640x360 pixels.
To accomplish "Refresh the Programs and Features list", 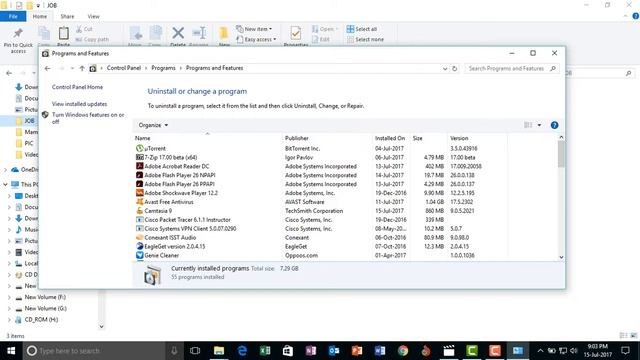I will 454,69.
